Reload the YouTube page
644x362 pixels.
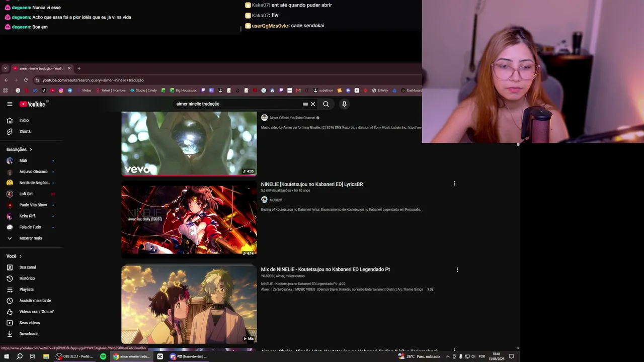(x=26, y=80)
